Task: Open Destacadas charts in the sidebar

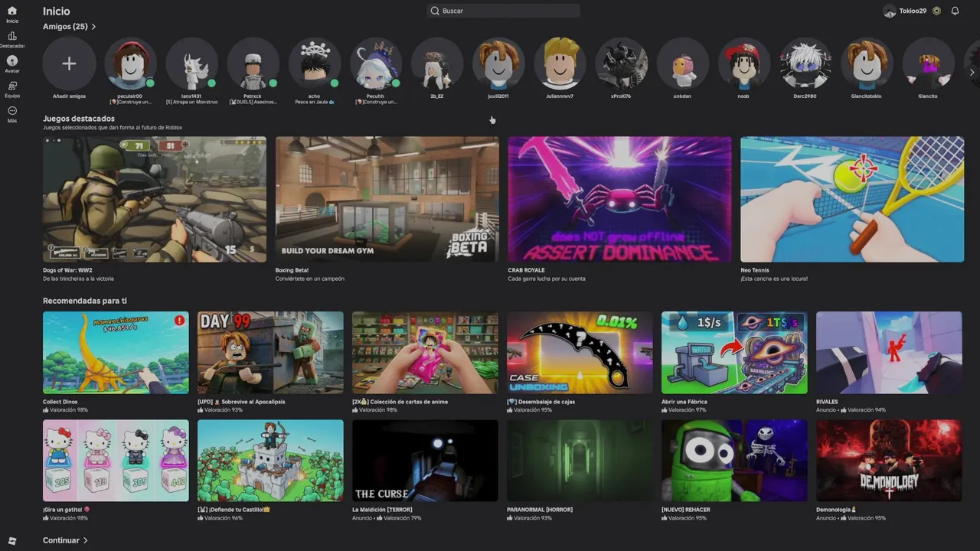Action: click(11, 40)
